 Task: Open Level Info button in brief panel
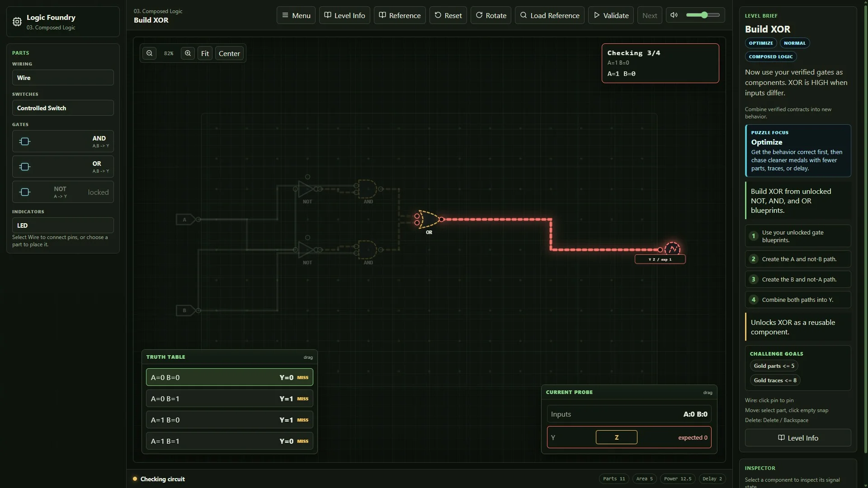point(798,438)
